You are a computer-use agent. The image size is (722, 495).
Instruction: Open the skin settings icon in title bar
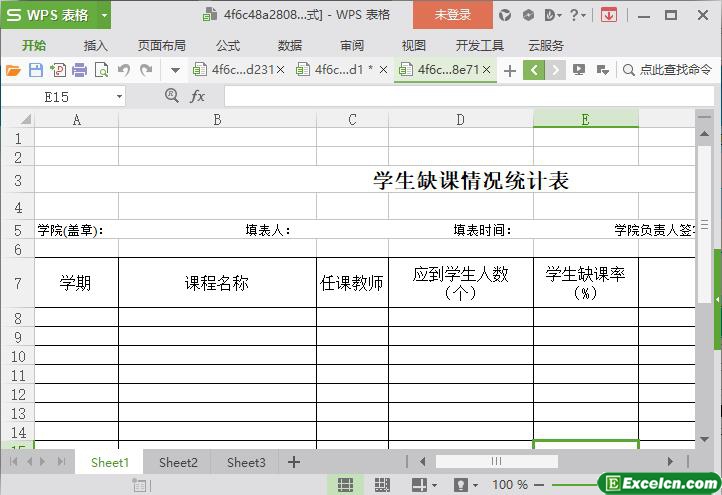[505, 16]
